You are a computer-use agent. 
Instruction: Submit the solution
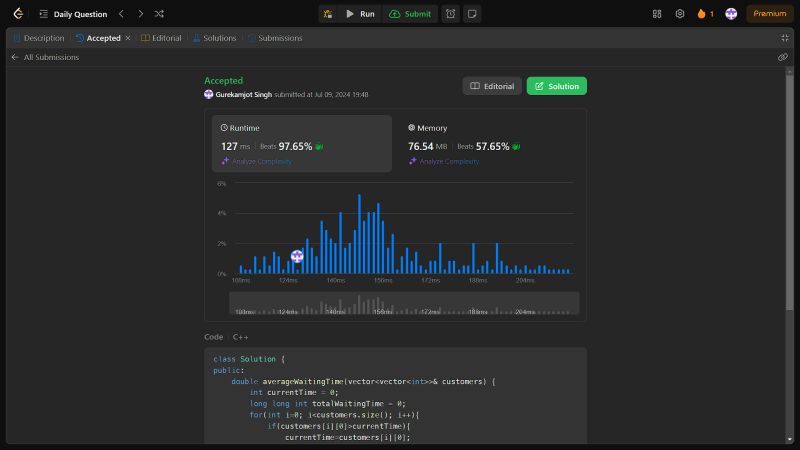pyautogui.click(x=410, y=14)
